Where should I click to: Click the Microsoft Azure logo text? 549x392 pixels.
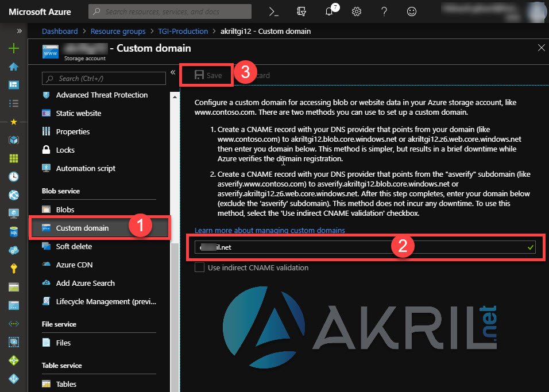click(40, 12)
